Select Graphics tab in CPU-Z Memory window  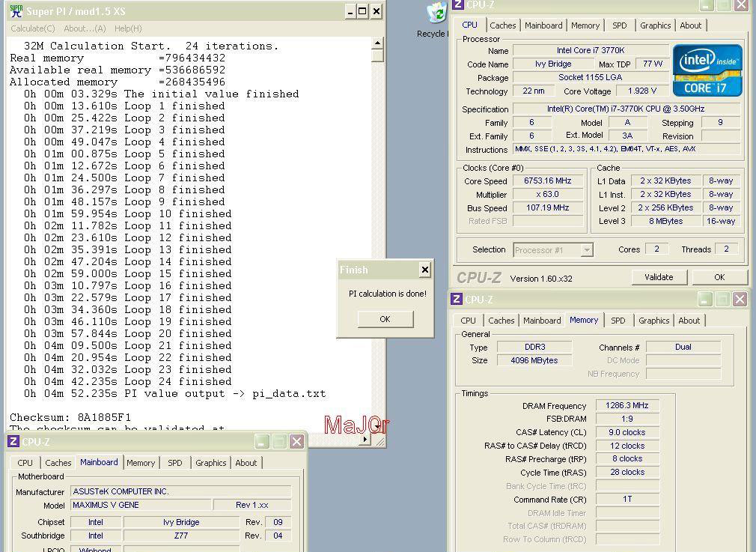click(x=653, y=321)
